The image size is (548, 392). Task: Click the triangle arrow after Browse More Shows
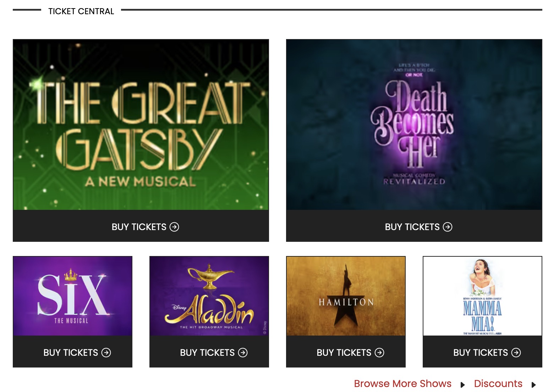pos(462,385)
